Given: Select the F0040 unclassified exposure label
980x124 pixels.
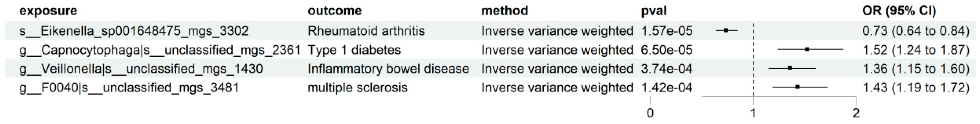Looking at the screenshot, I should point(129,88).
